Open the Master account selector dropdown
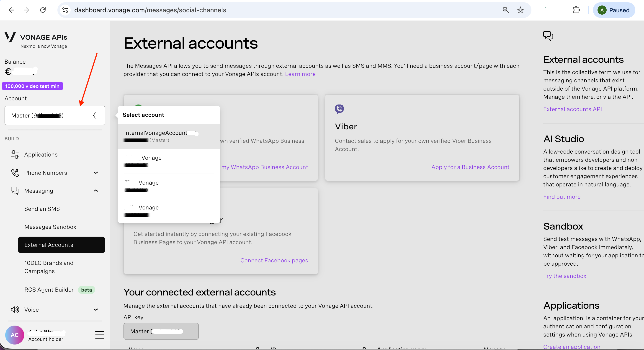Viewport: 644px width, 350px height. click(x=55, y=115)
